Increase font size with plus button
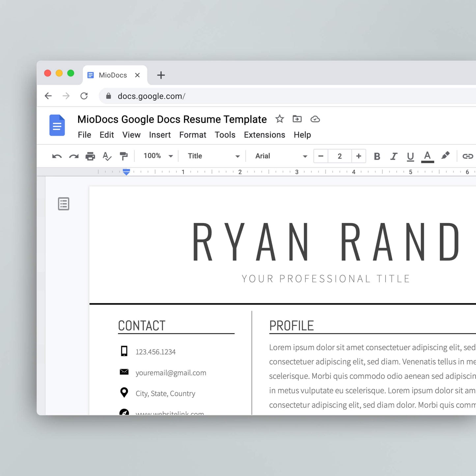The height and width of the screenshot is (476, 476). pyautogui.click(x=359, y=156)
